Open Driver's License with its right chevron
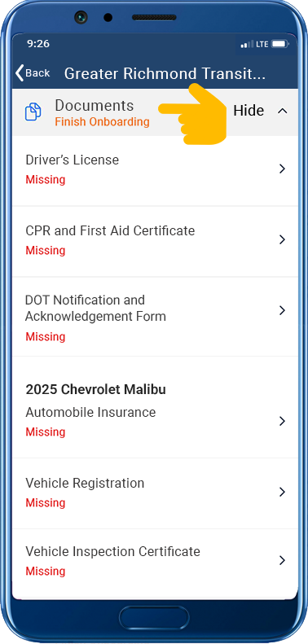This screenshot has width=308, height=644. point(282,169)
